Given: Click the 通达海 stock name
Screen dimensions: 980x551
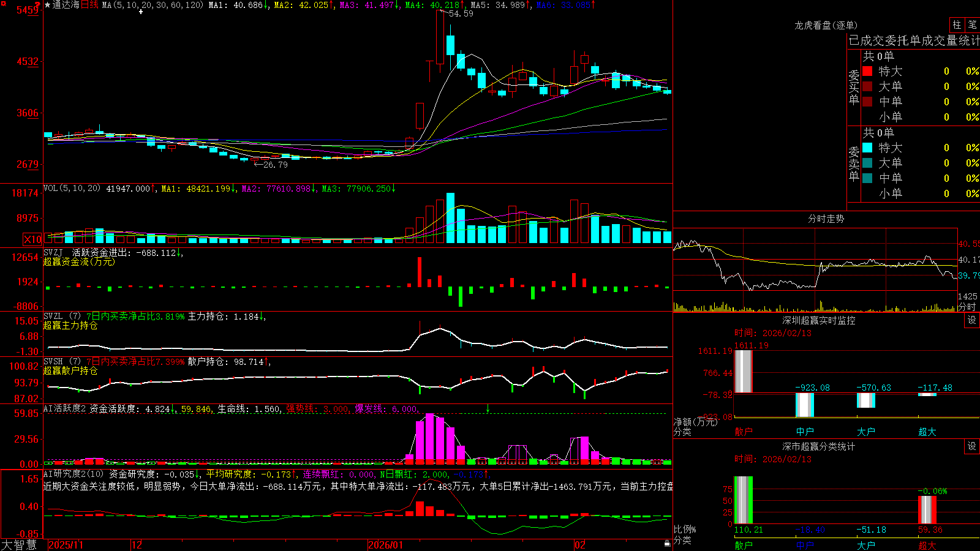Looking at the screenshot, I should (x=66, y=5).
